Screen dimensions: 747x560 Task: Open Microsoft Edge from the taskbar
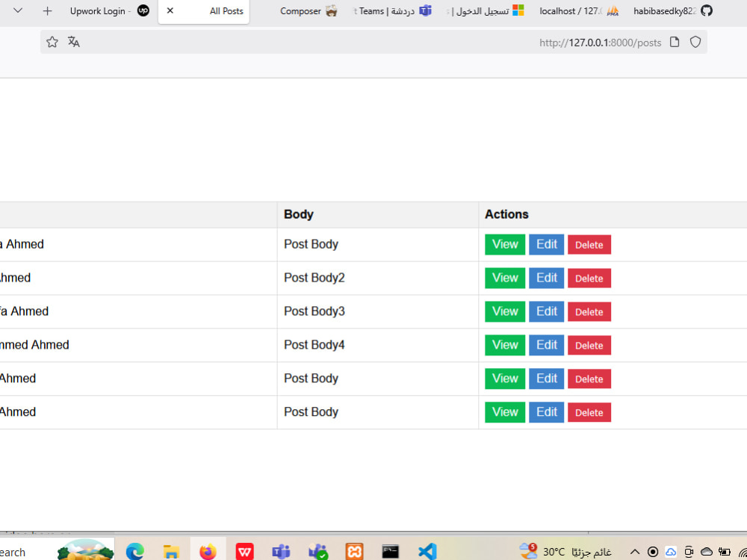pos(134,552)
